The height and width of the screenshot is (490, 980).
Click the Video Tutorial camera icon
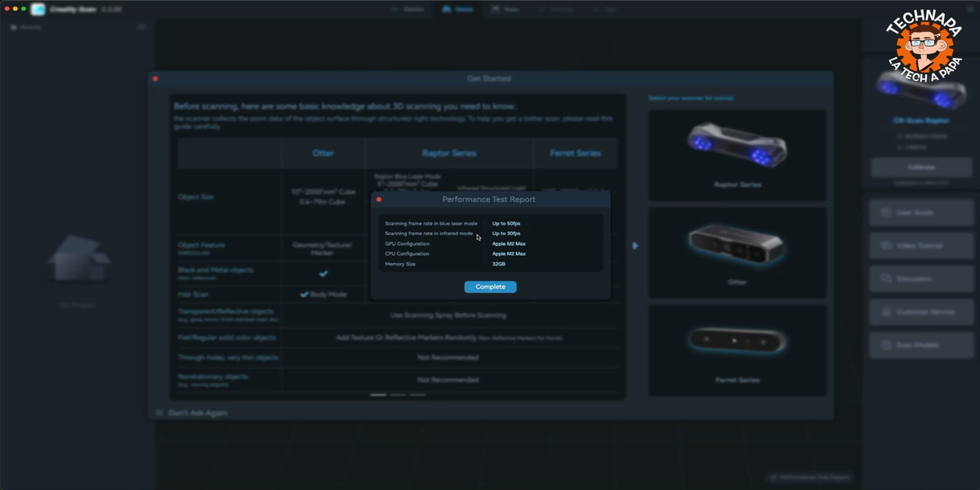point(885,246)
